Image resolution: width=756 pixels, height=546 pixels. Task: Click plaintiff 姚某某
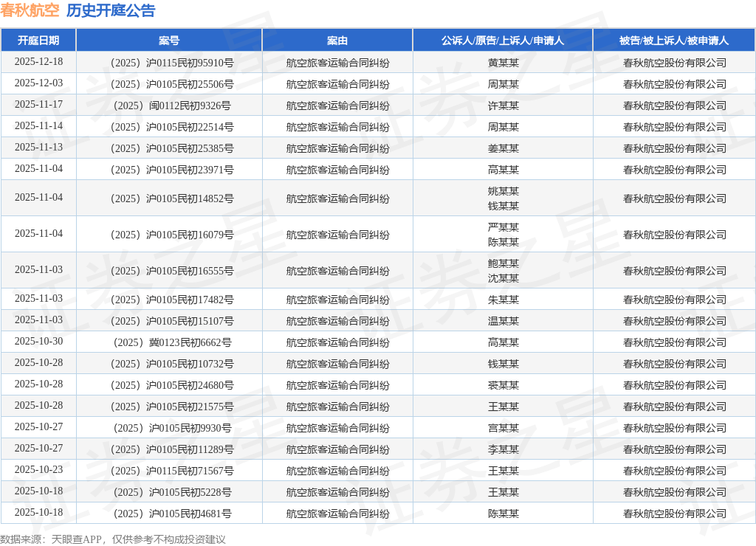coord(504,191)
